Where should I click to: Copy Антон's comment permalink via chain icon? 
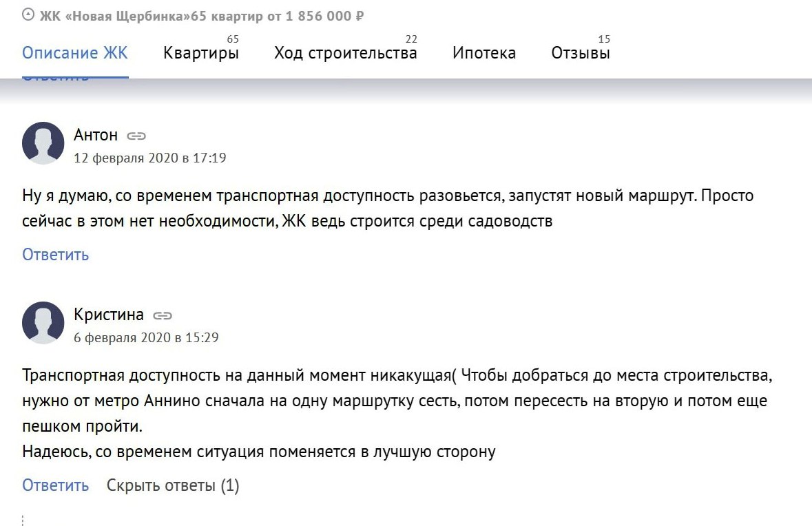136,136
